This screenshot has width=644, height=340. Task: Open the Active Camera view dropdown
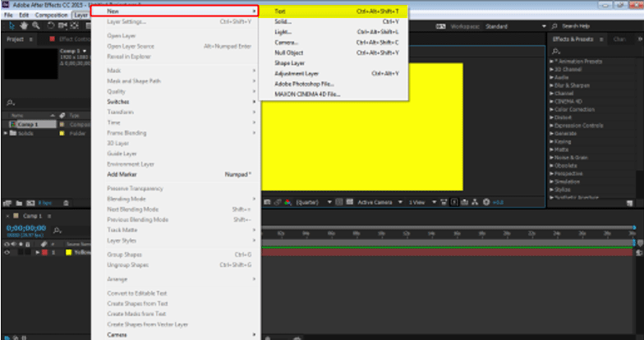point(380,202)
